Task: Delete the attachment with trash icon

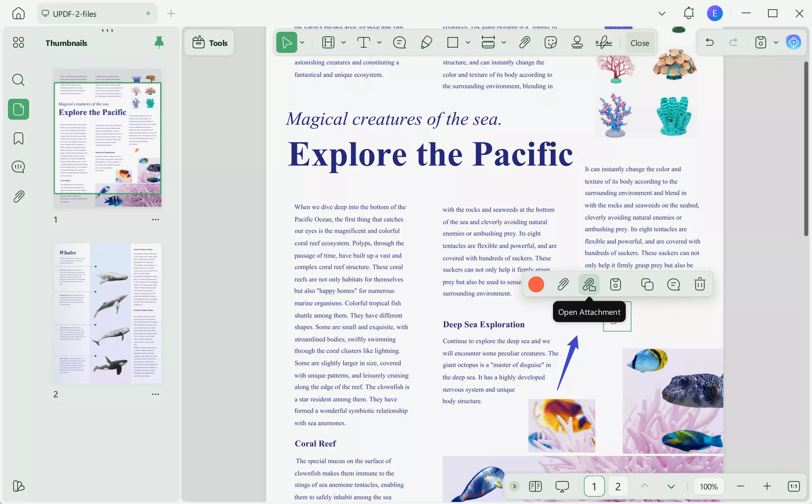Action: pos(699,284)
